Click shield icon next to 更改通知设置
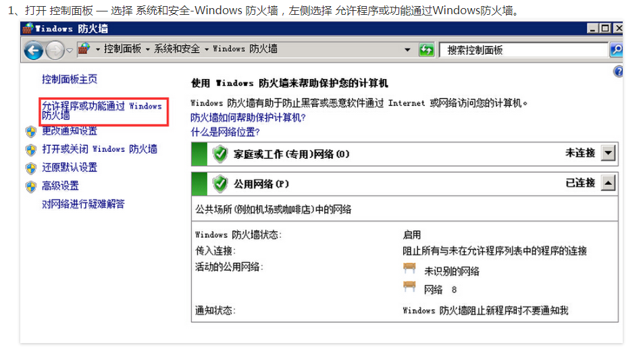643x364 pixels. coord(31,132)
